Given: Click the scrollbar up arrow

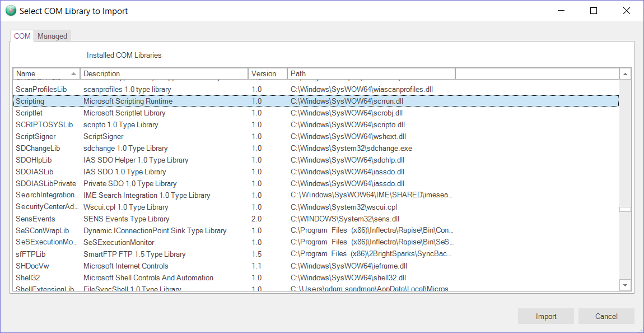Looking at the screenshot, I should click(x=625, y=74).
